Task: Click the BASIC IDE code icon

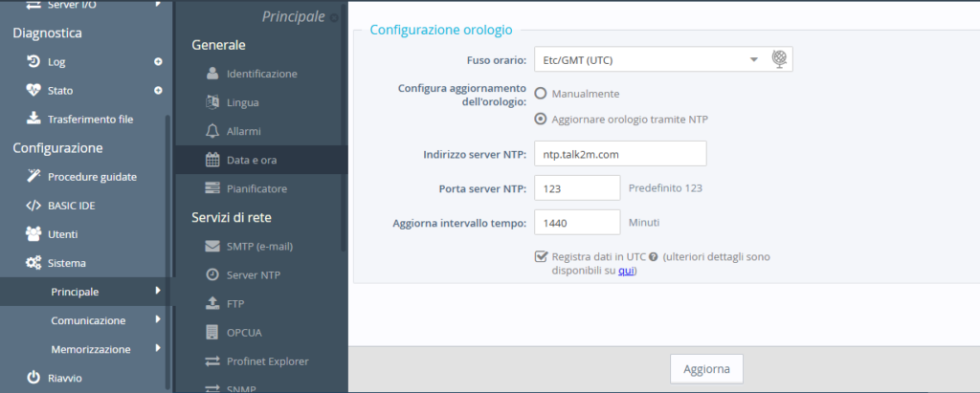Action: tap(33, 206)
